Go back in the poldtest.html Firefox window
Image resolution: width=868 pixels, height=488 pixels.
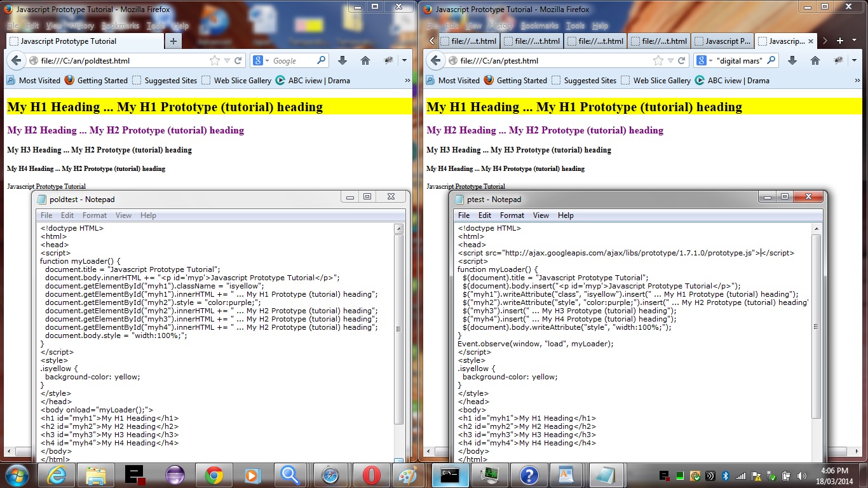[16, 61]
